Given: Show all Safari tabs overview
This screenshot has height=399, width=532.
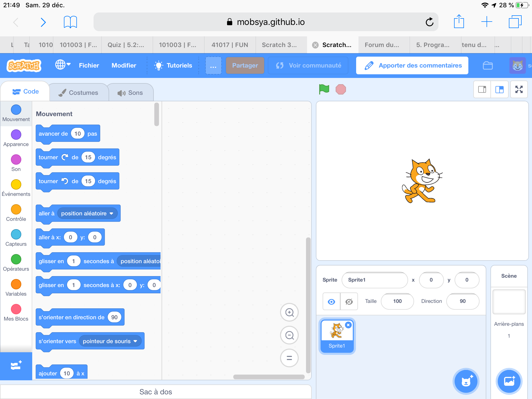Looking at the screenshot, I should tap(515, 22).
